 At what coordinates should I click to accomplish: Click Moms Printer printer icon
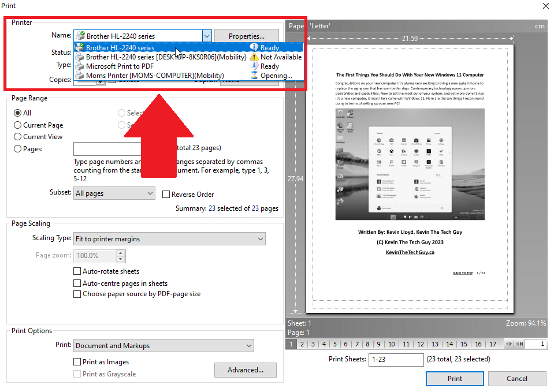[x=80, y=75]
